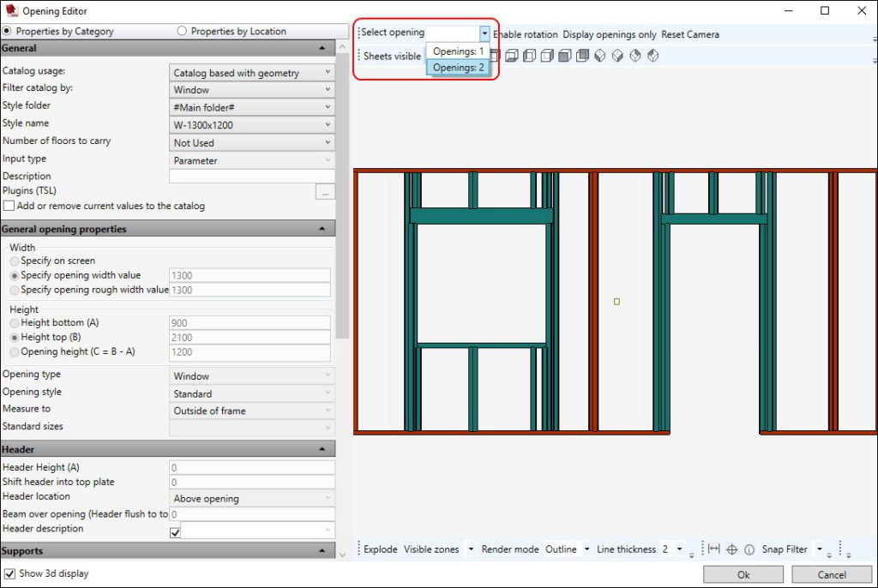The image size is (878, 588).
Task: Select the second isometric view icon
Action: 617,56
